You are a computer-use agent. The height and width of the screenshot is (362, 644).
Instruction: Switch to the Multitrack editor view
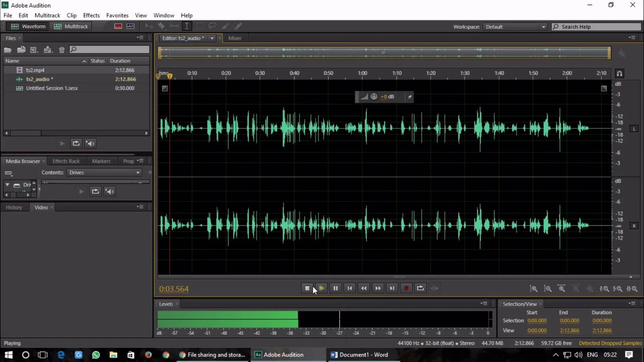(71, 26)
